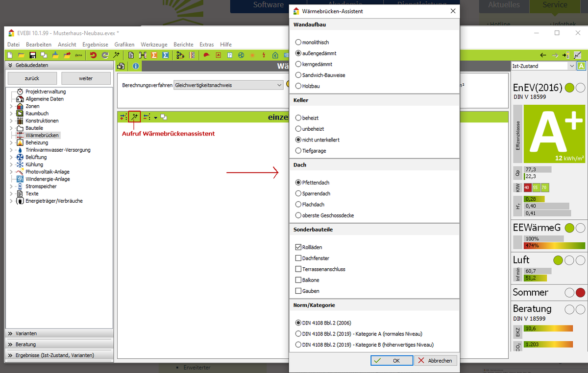
Task: Click the orange sun icon in toolbar
Action: 252,55
